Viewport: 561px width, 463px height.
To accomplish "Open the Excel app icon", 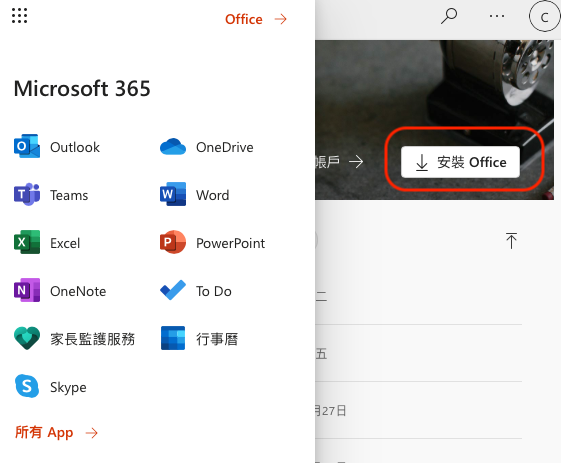I will [x=27, y=242].
